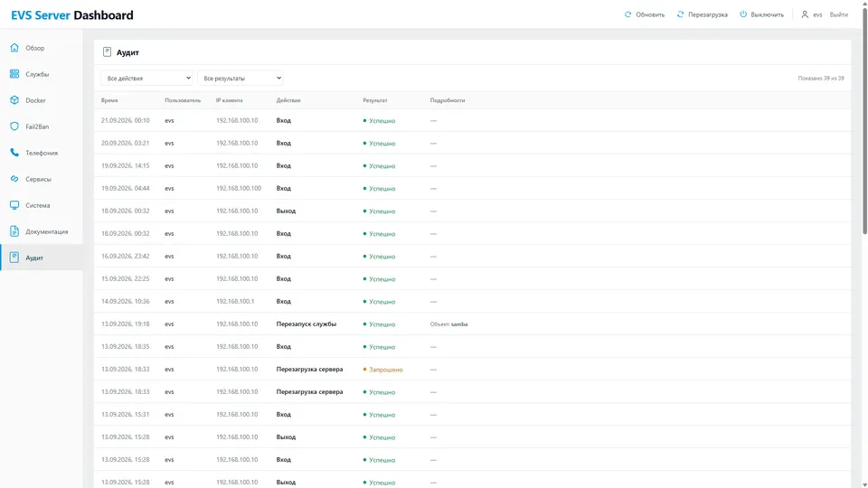Click the Выйти logout link
868x488 pixels.
pos(839,14)
